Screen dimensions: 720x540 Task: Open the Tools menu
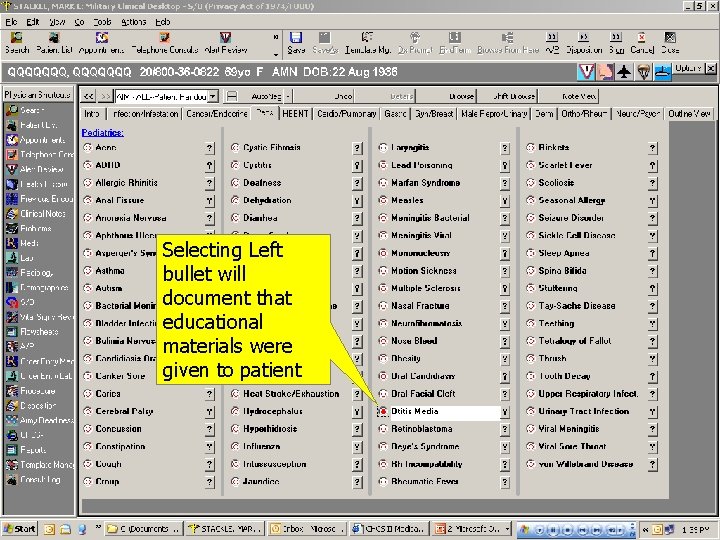point(102,22)
